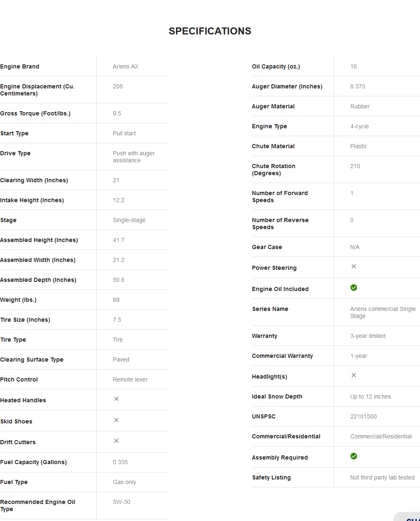Open the chat button in bottom corner
Viewport: 420px width, 521px height.
(x=410, y=518)
